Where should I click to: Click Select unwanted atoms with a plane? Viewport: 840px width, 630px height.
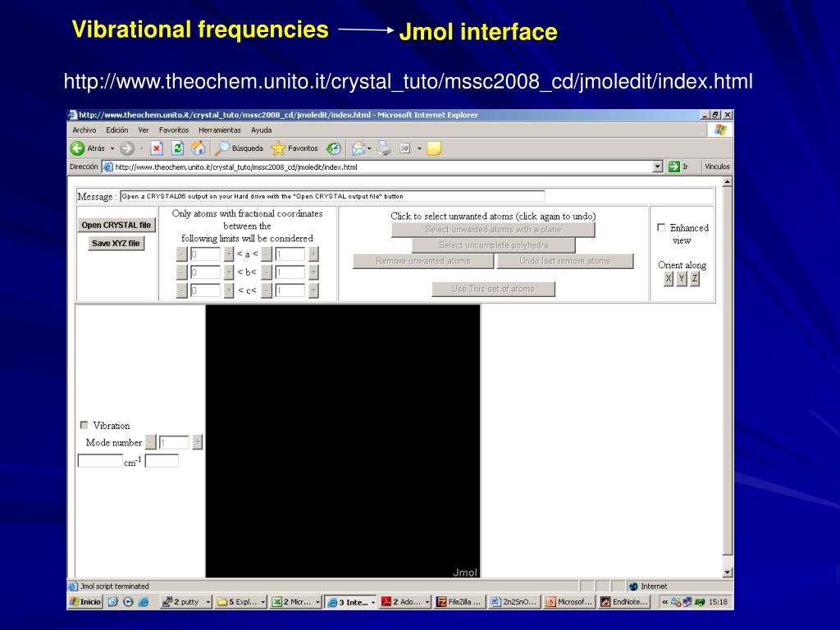[x=493, y=230]
